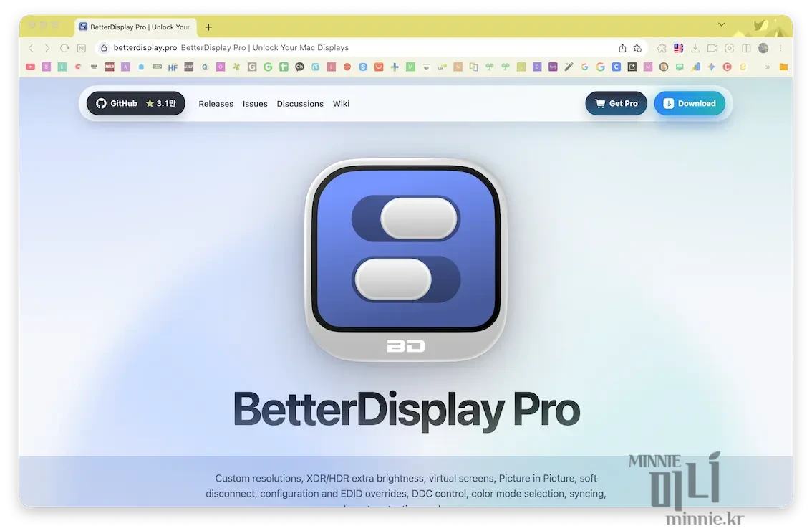Open the profile avatar menu
812x531 pixels.
(763, 48)
